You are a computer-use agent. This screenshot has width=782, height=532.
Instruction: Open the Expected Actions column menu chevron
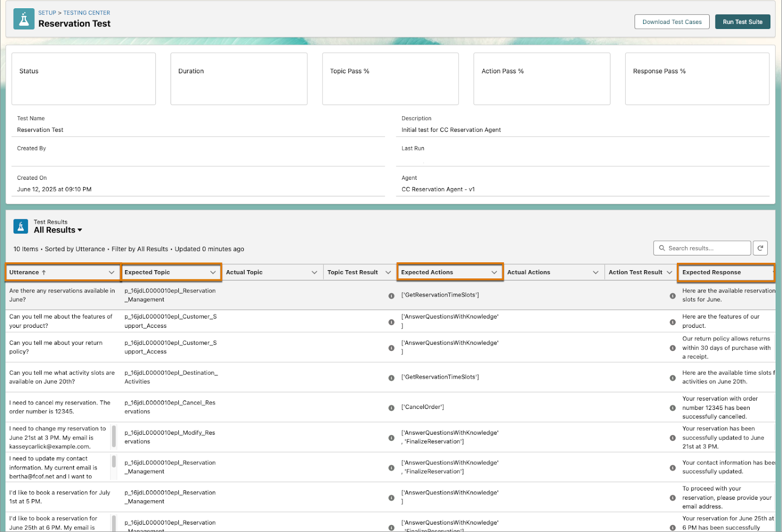pos(495,272)
